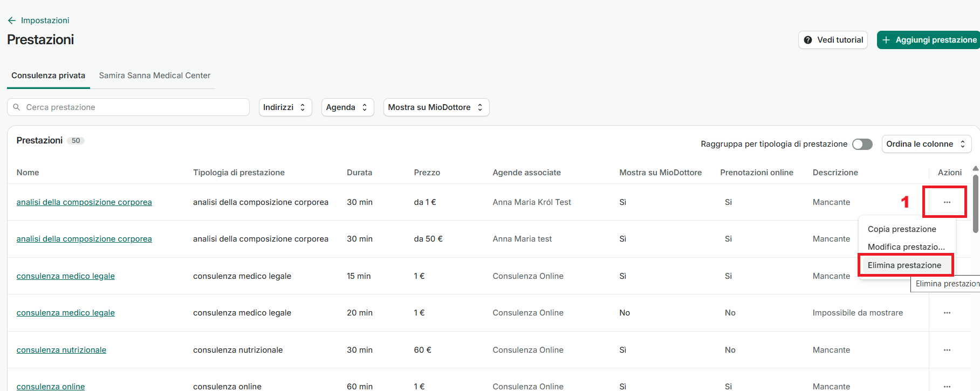The image size is (980, 391).
Task: Open actions menu for the 20 min consulenza medico legale
Action: (947, 313)
